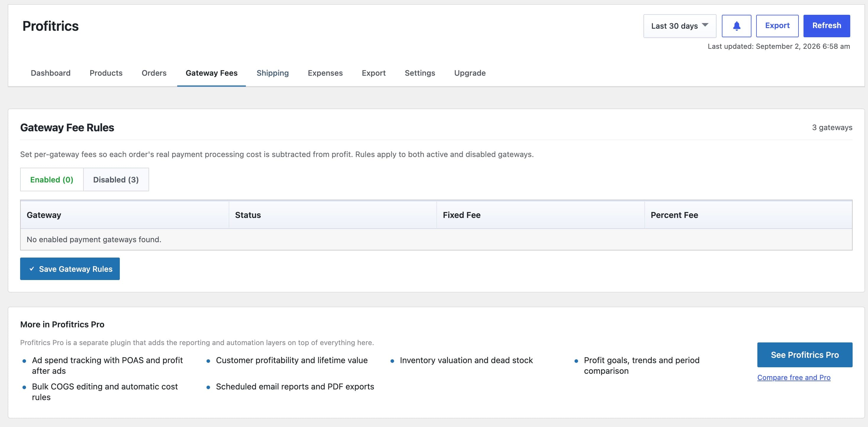Click 'Scheduled email reports and PDF exports' item
The height and width of the screenshot is (427, 868).
pos(295,386)
